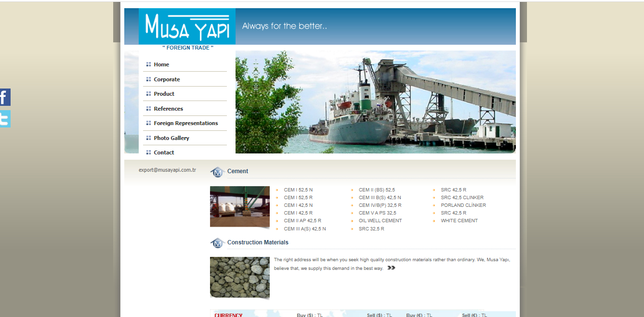Image resolution: width=644 pixels, height=317 pixels.
Task: Click the M icon beside Cement heading
Action: coord(217,172)
